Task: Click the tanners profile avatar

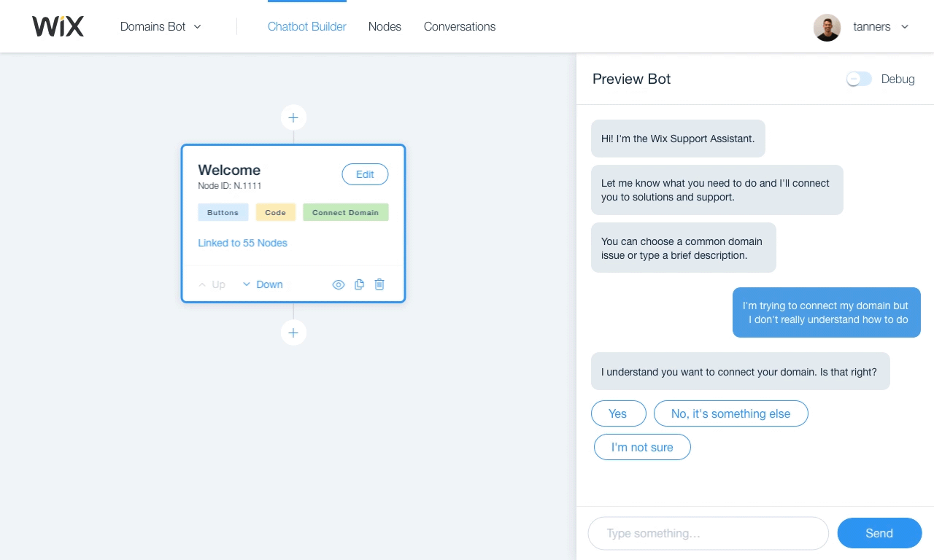Action: (x=827, y=27)
